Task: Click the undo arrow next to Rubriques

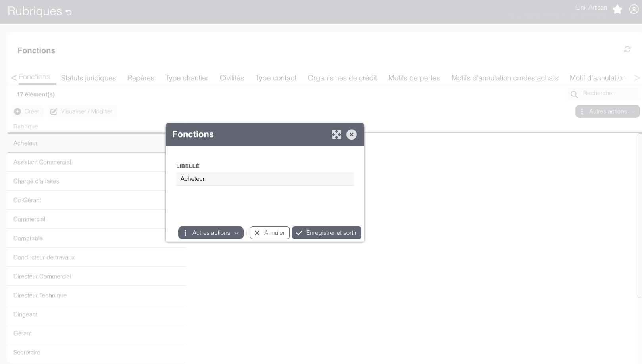Action: tap(69, 12)
